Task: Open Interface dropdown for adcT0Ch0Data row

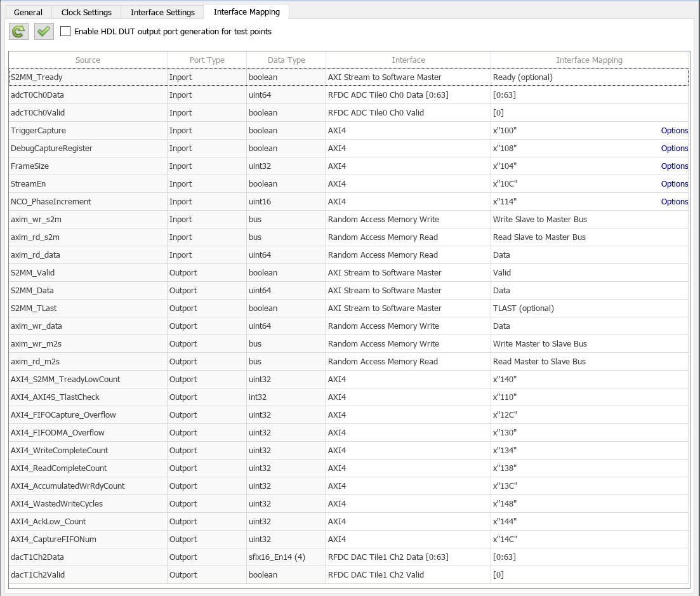Action: click(408, 95)
